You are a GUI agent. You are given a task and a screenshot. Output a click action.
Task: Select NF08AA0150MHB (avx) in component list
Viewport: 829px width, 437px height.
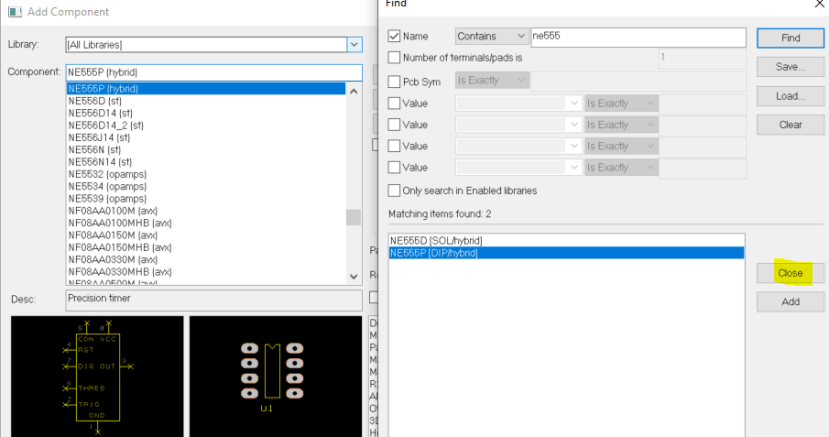click(206, 247)
